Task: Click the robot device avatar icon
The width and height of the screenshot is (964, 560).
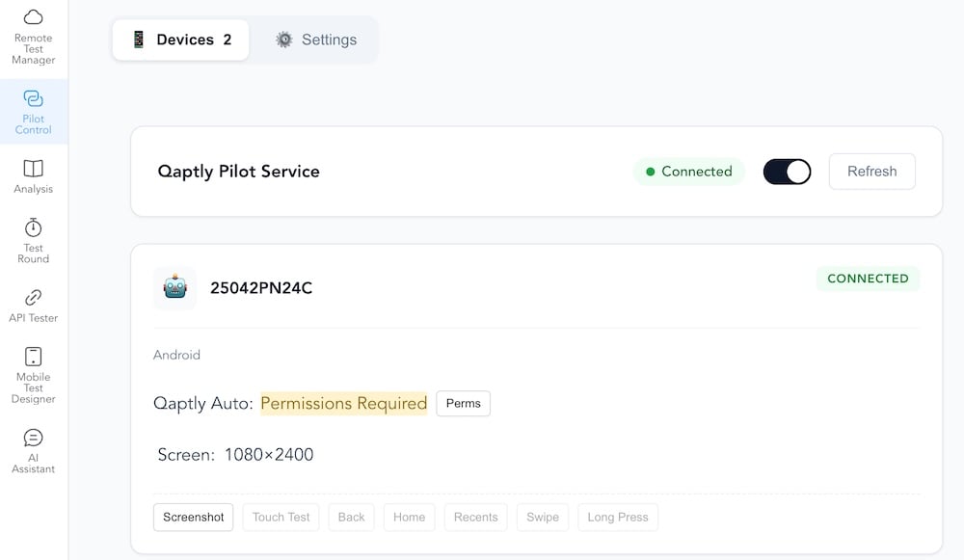Action: [175, 287]
